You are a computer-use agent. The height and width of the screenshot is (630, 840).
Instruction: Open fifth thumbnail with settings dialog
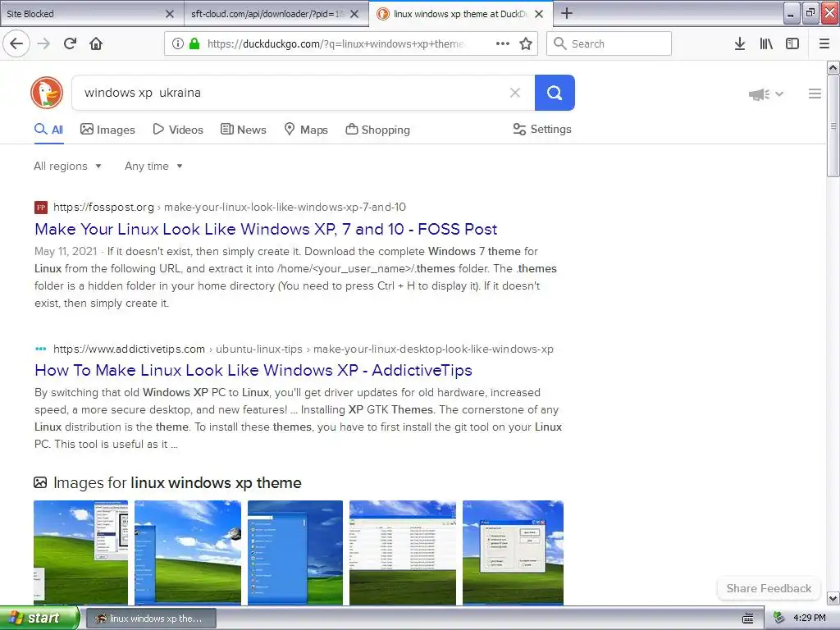(x=514, y=553)
